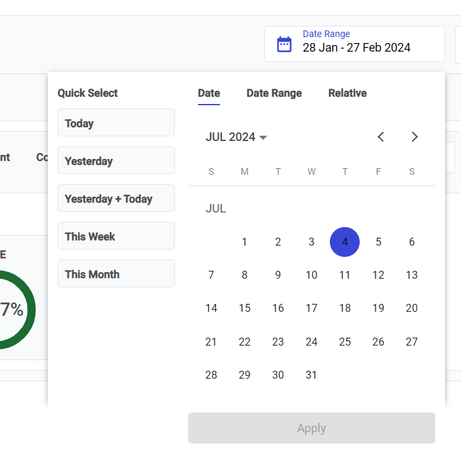Go to previous month with left chevron
This screenshot has width=461, height=476.
coord(381,137)
